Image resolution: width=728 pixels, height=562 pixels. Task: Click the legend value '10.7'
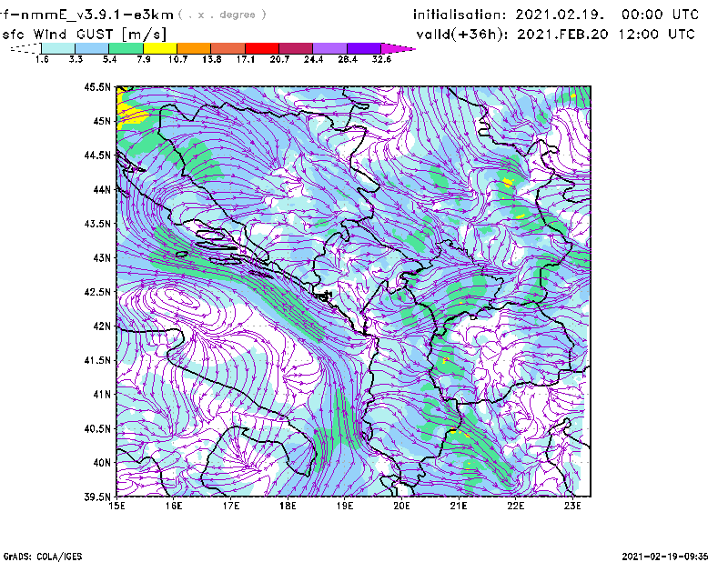(177, 59)
